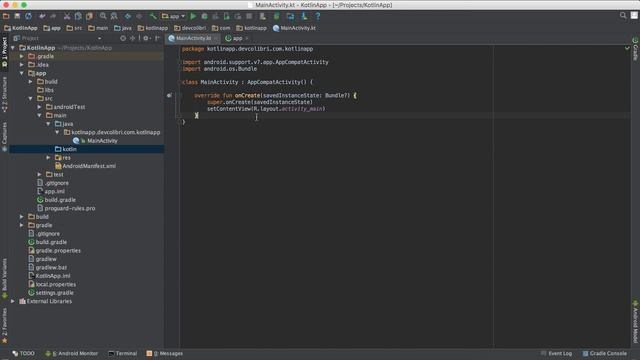Viewport: 640px width, 360px height.
Task: Click the Project panel settings gear icon
Action: [x=146, y=38]
